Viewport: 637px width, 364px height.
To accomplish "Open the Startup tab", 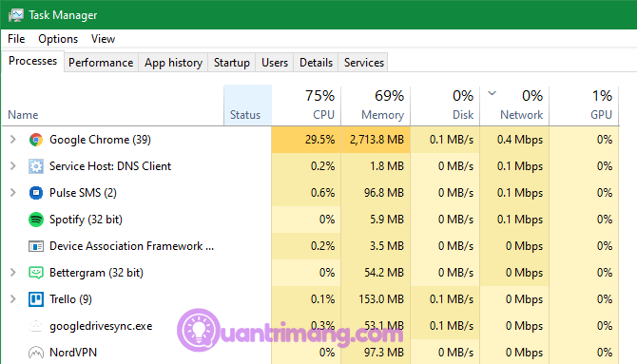I will tap(232, 63).
